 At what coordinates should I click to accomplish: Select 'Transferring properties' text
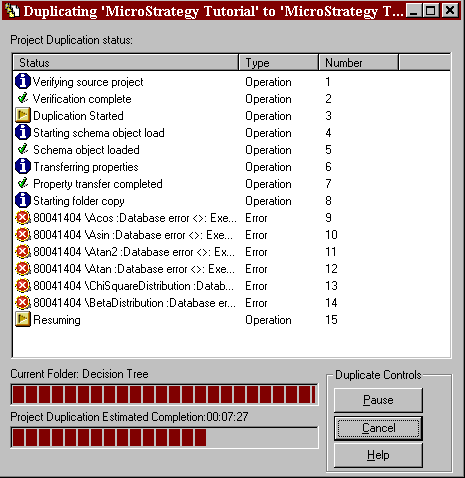(x=86, y=167)
